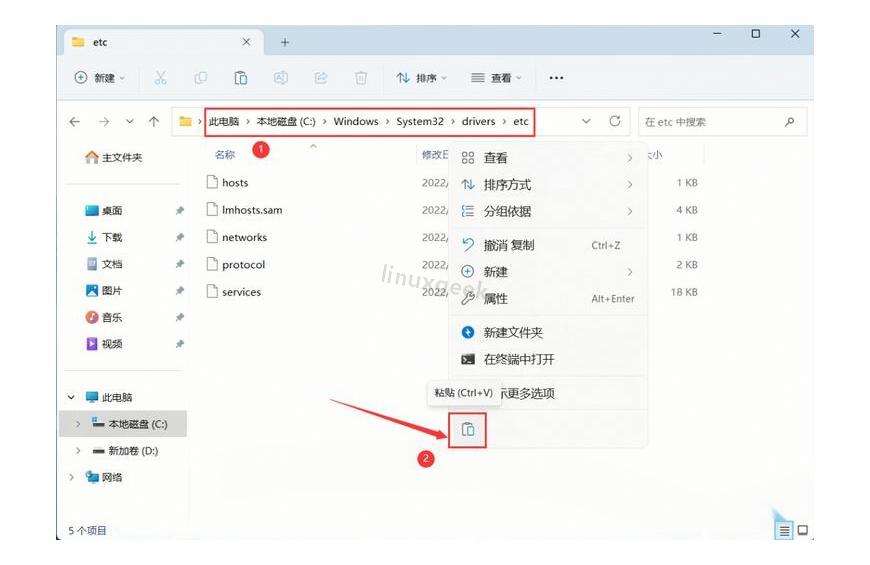Choose Open in Terminal

click(548, 359)
